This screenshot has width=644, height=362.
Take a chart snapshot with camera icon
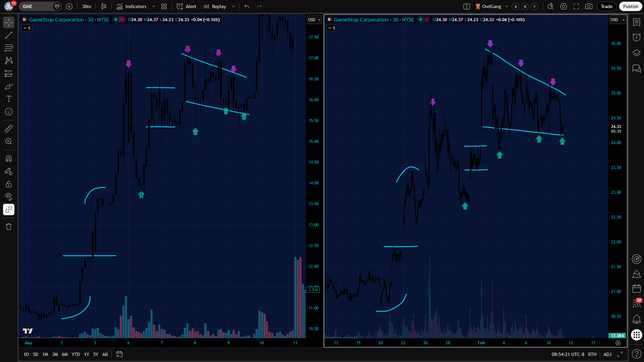pyautogui.click(x=589, y=6)
